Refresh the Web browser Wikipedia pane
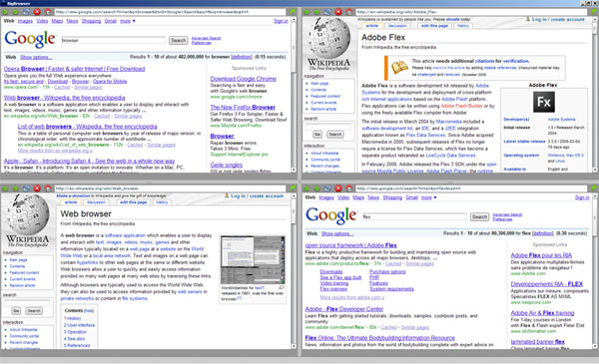 pos(26,188)
